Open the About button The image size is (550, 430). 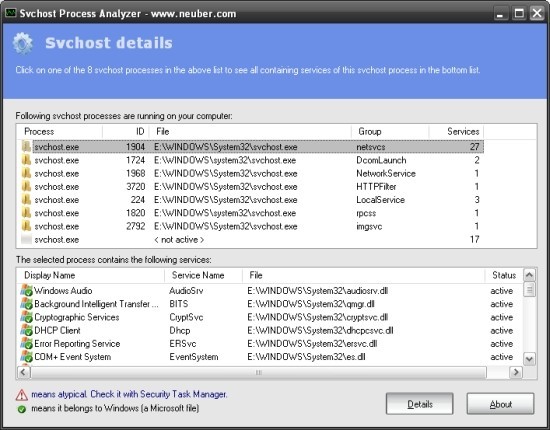501,404
